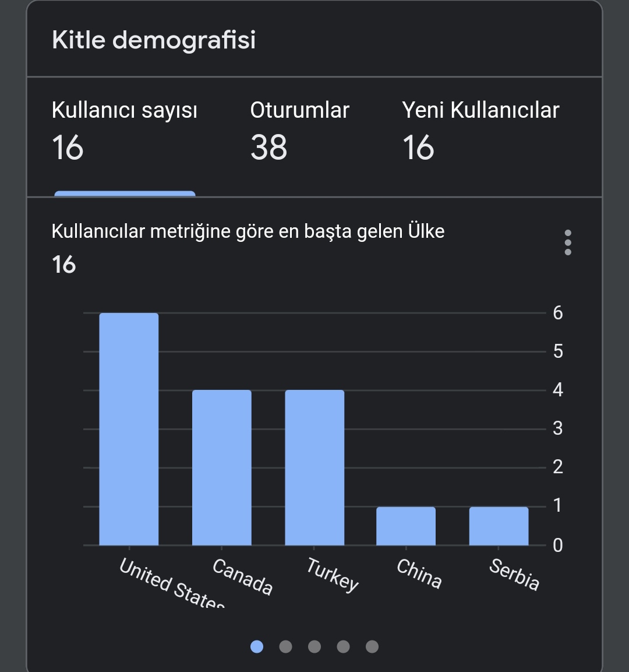The width and height of the screenshot is (629, 672).
Task: Click the Serbia axis label
Action: click(514, 574)
